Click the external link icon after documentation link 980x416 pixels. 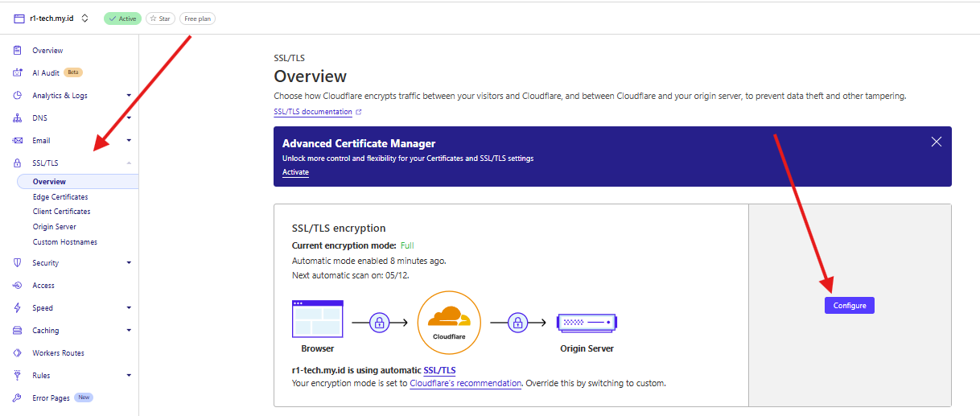[359, 112]
